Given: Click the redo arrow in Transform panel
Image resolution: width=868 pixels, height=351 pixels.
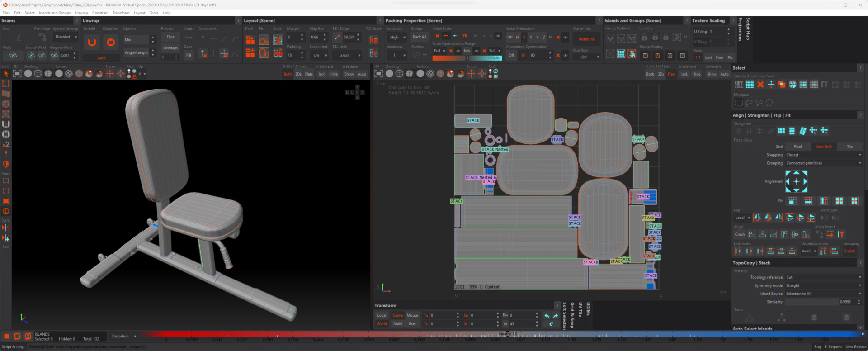Looking at the screenshot, I should [556, 316].
